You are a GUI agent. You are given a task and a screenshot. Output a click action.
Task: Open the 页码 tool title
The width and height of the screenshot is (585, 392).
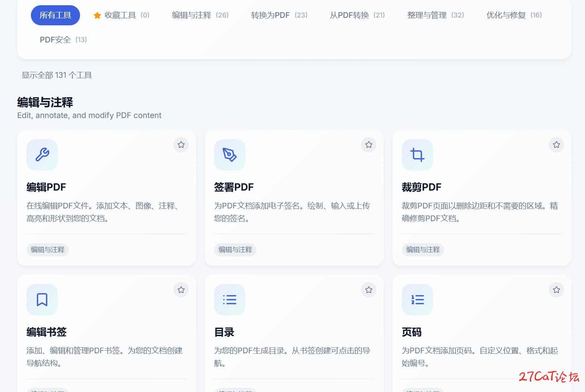click(x=412, y=332)
